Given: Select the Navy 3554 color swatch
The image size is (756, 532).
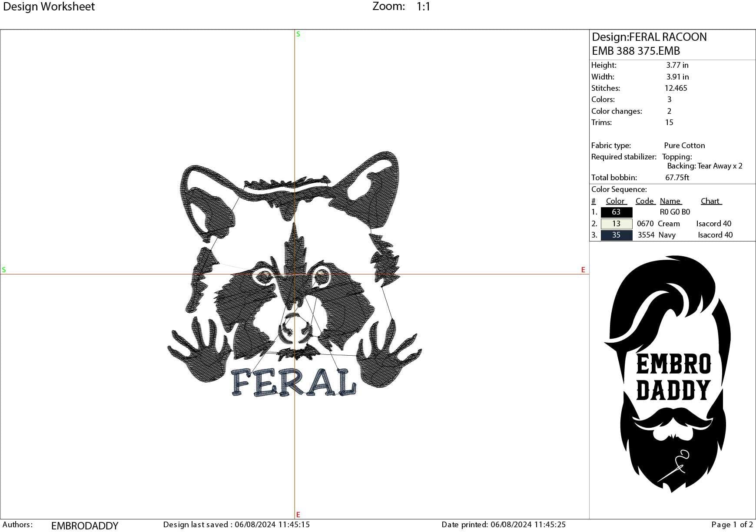Looking at the screenshot, I should tap(616, 235).
